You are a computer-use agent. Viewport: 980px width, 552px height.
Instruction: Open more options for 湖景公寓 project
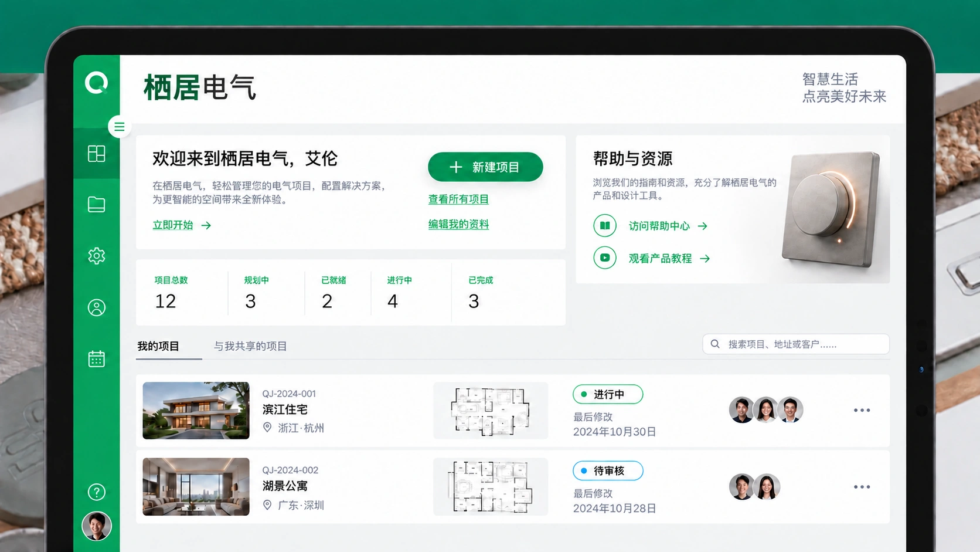pos(862,487)
